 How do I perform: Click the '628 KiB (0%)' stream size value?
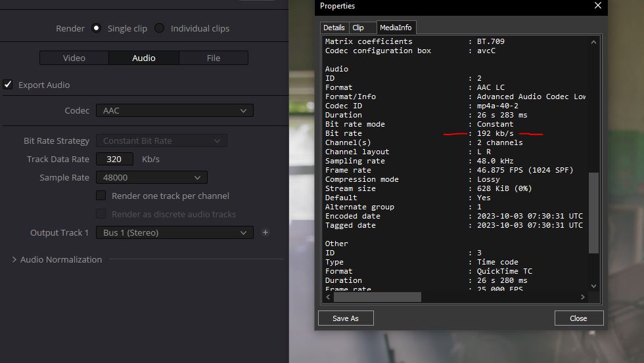(x=505, y=188)
